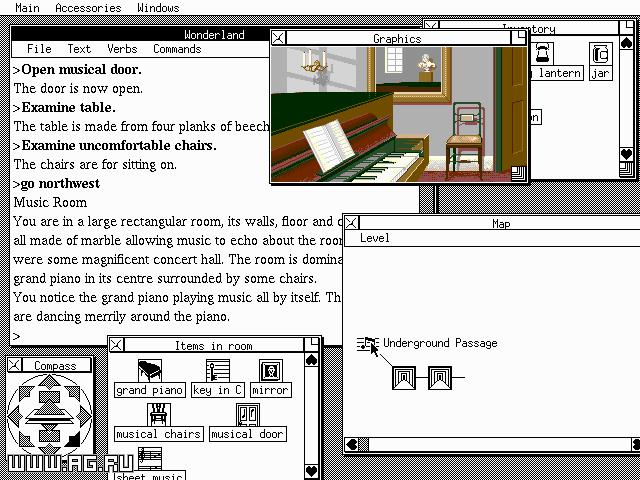Click the Graphics window resize handle
This screenshot has width=640, height=480.
(x=517, y=174)
